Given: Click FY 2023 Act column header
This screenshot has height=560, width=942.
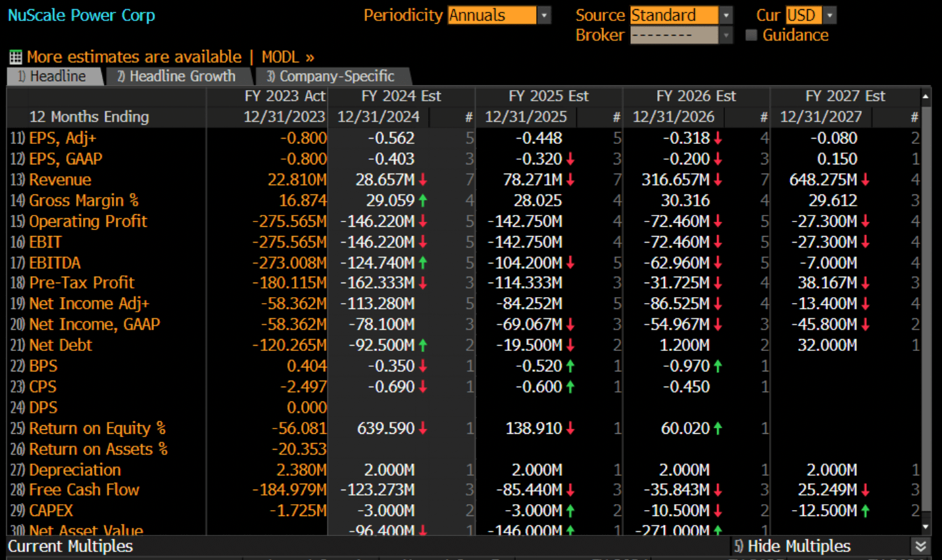Looking at the screenshot, I should pos(285,96).
